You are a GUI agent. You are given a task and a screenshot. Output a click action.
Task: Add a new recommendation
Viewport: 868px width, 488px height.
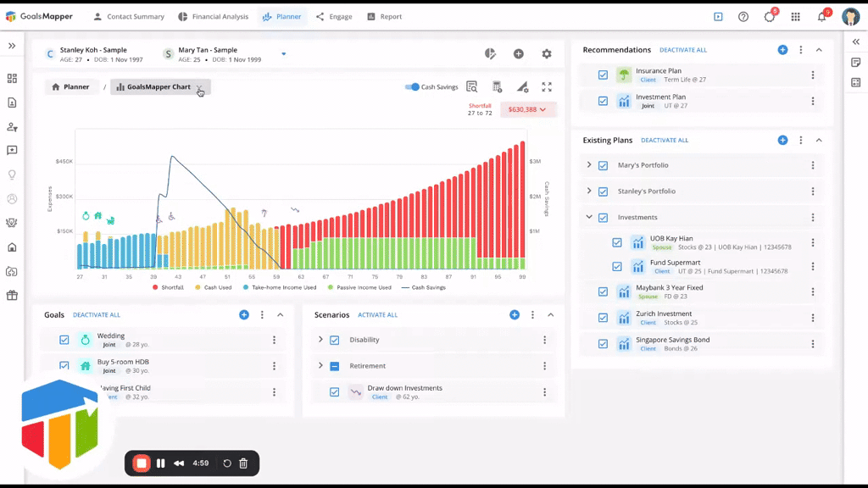click(782, 50)
